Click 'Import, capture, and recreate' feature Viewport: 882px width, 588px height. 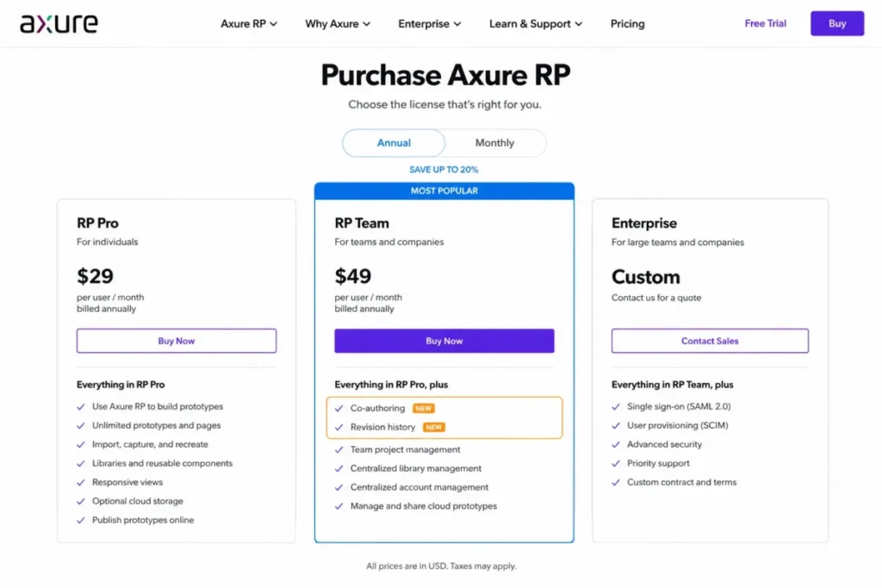click(x=150, y=444)
